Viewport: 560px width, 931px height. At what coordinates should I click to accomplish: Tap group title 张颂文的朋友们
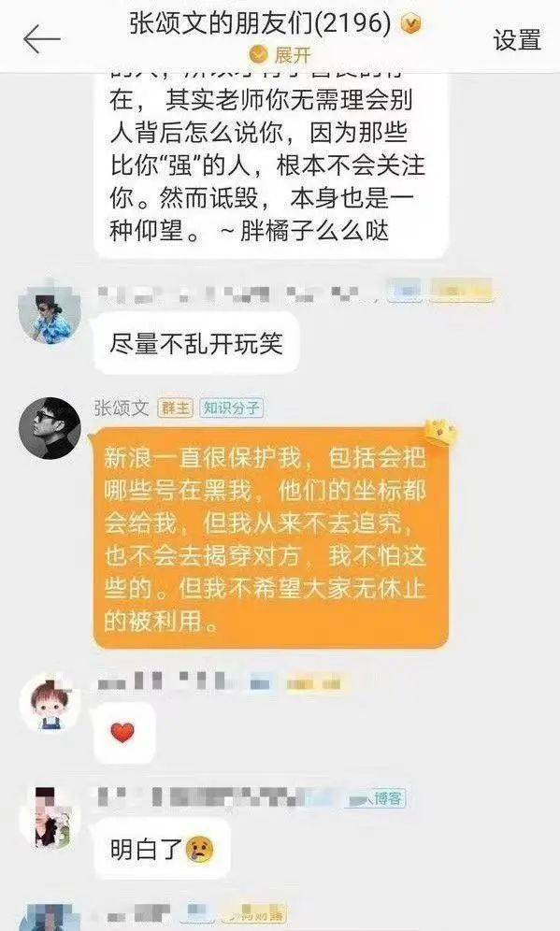coord(260,24)
